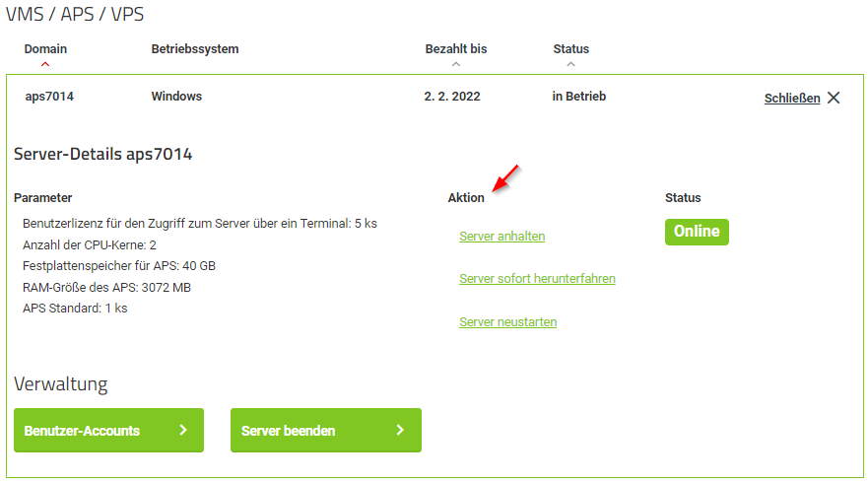Screen dimensions: 868x483
Task: Click Server sofort herunterfahren link
Action: tap(537, 279)
